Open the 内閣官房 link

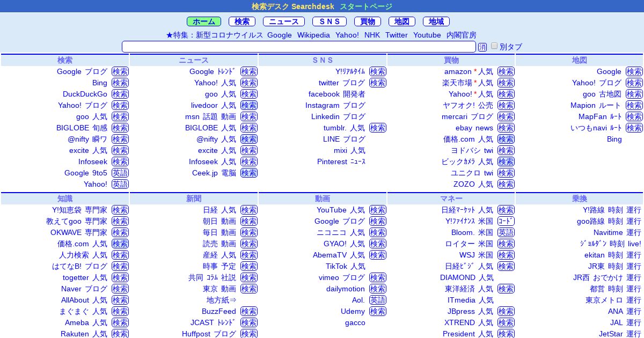tap(462, 35)
